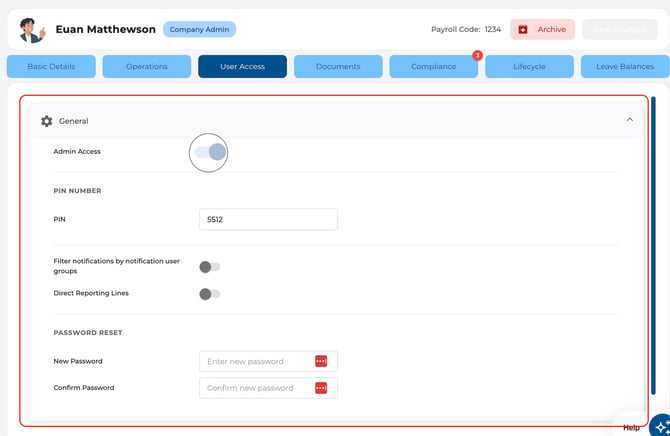Switch to the Basic Details tab
This screenshot has height=436, width=670.
coord(51,66)
